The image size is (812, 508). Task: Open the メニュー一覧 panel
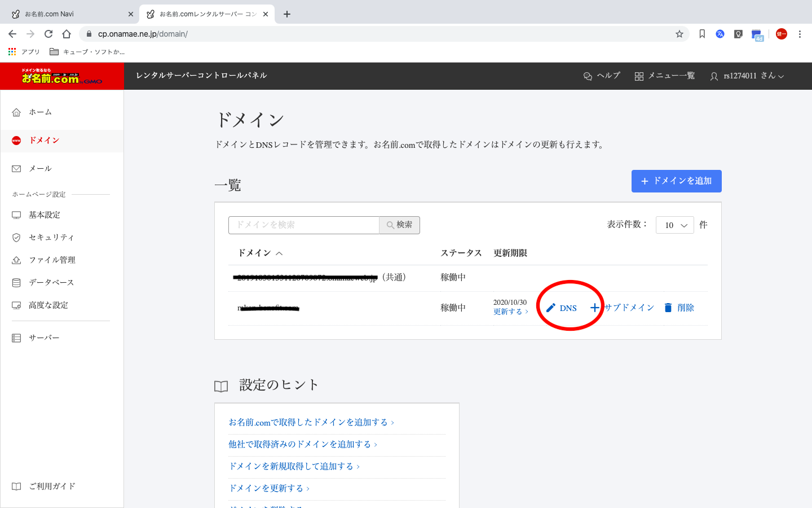tap(665, 75)
